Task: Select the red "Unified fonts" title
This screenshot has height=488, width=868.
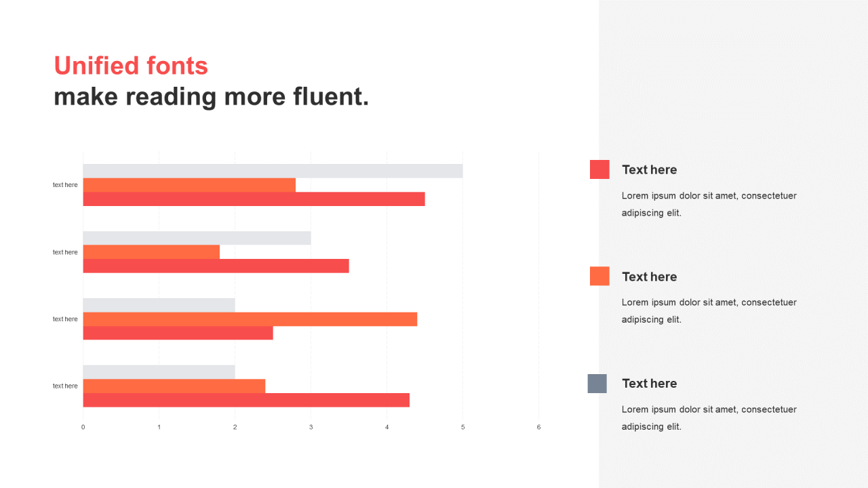Action: coord(131,66)
